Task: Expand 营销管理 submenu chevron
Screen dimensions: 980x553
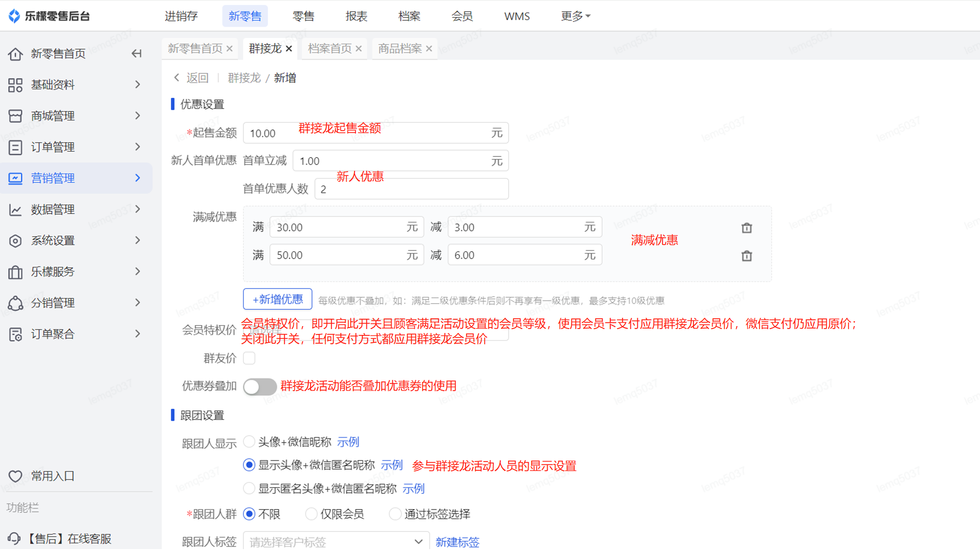Action: coord(137,178)
